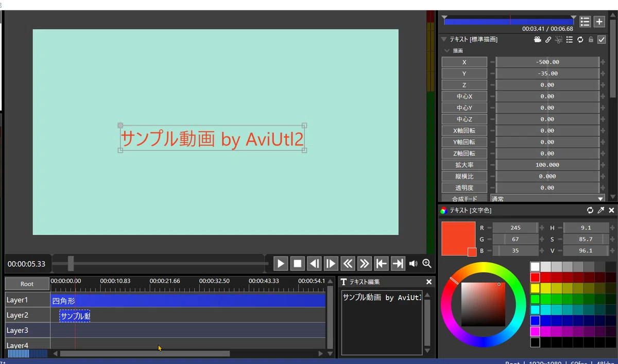The height and width of the screenshot is (364, 618).
Task: Pick the cyan palette swatch
Action: coord(535,310)
